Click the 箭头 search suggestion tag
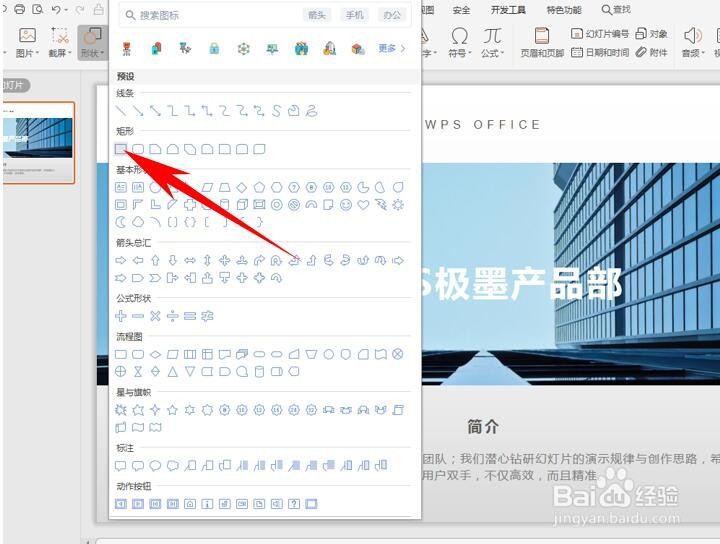This screenshot has width=720, height=544. pos(316,15)
